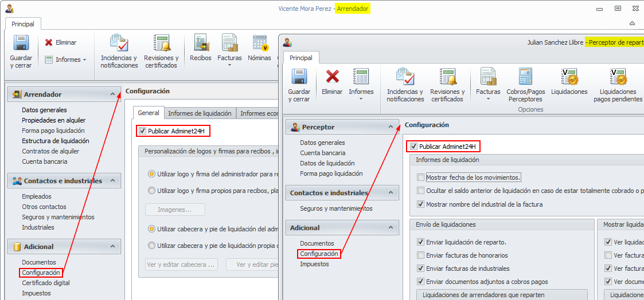The image size is (644, 300).
Task: Open Estructura de liquidación
Action: 56,141
